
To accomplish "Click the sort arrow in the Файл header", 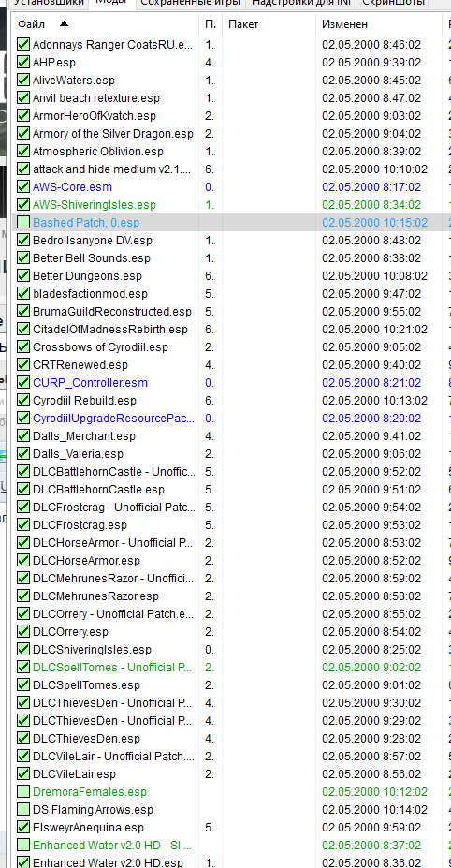I will [65, 23].
